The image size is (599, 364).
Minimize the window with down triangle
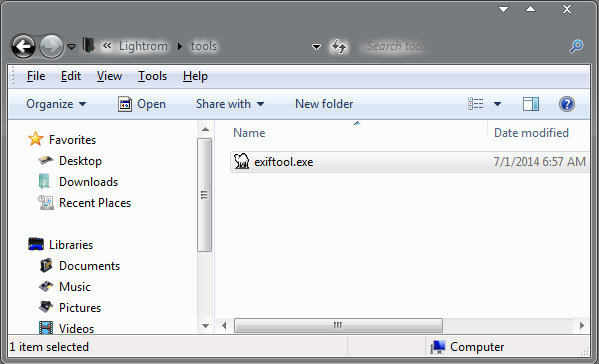[503, 9]
